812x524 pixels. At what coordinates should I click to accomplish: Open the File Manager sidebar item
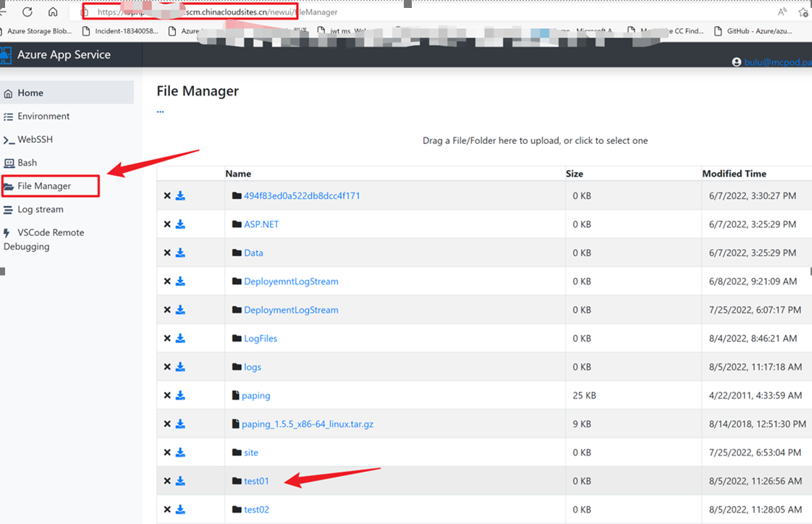(x=44, y=186)
